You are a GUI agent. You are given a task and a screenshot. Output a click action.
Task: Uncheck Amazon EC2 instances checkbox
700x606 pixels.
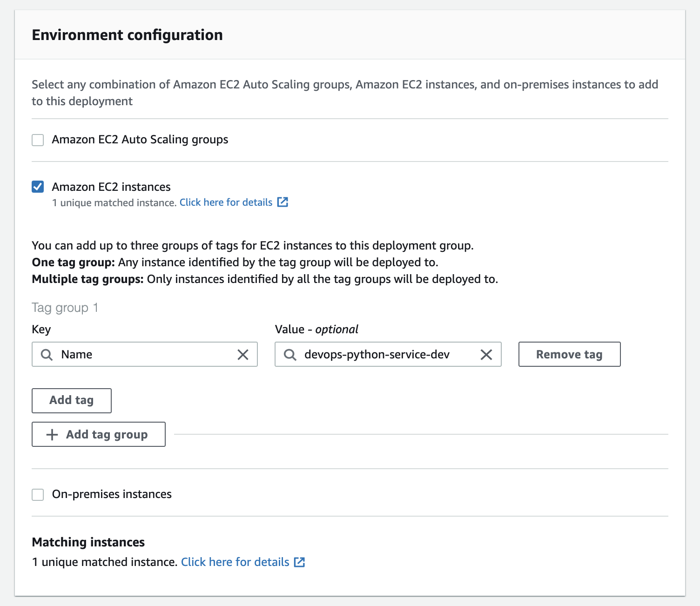(38, 187)
